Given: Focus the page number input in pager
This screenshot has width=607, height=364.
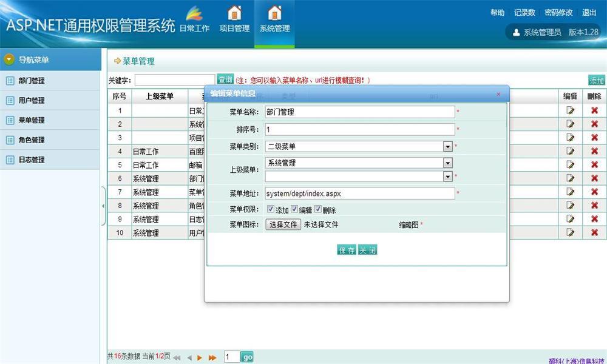Looking at the screenshot, I should pyautogui.click(x=232, y=357).
